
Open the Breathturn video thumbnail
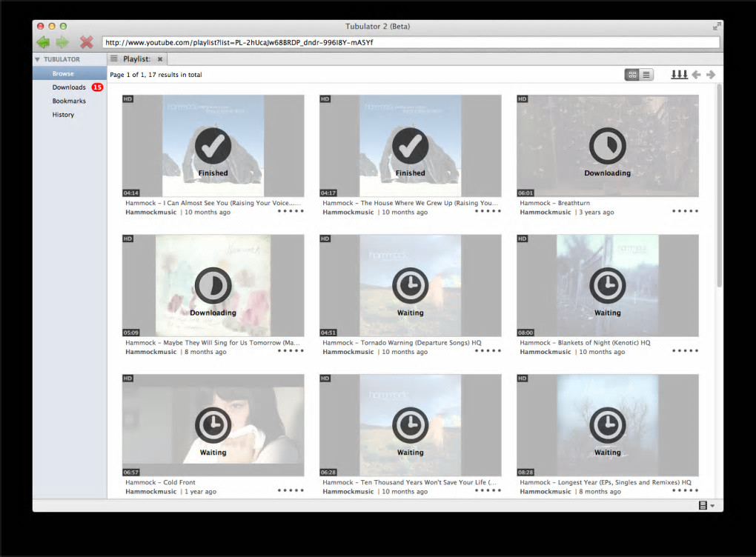tap(608, 145)
